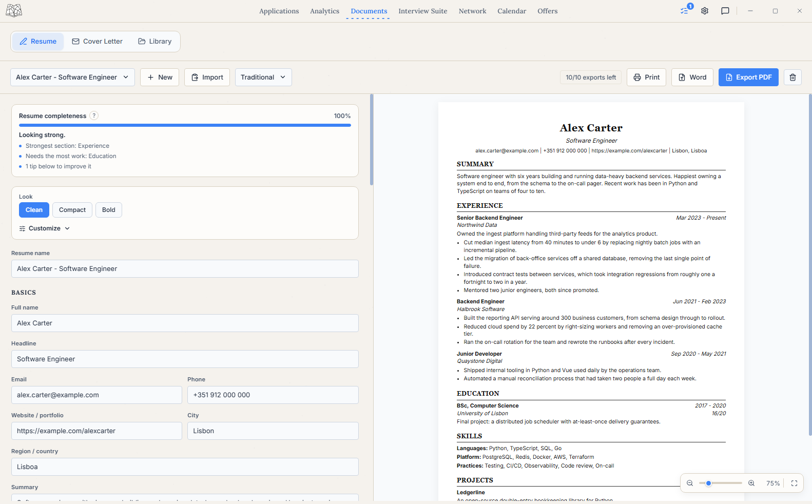Open the settings gear icon

click(x=705, y=11)
